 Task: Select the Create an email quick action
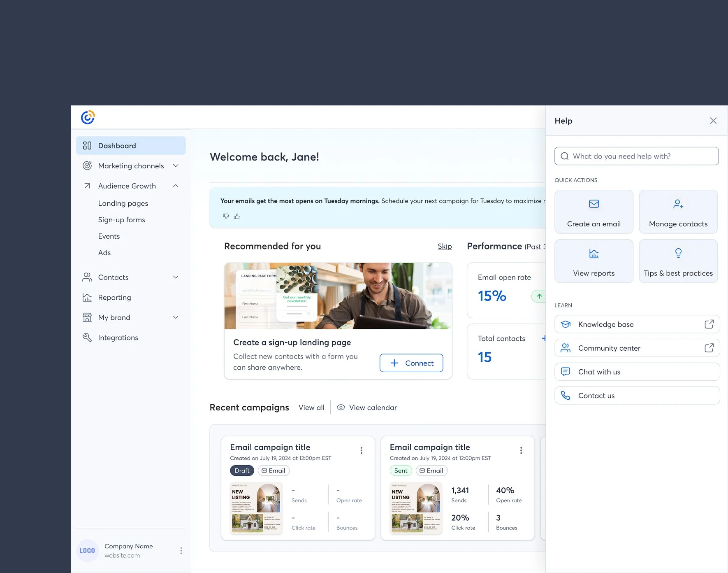pos(594,212)
